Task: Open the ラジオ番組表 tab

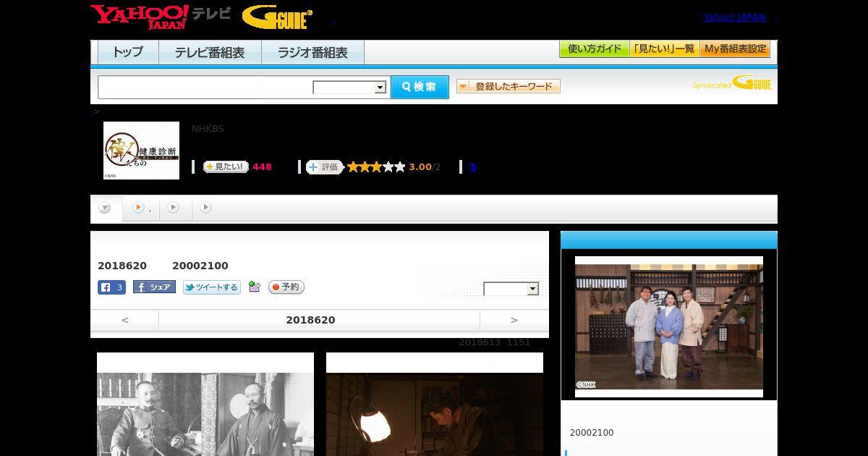Action: pos(312,52)
